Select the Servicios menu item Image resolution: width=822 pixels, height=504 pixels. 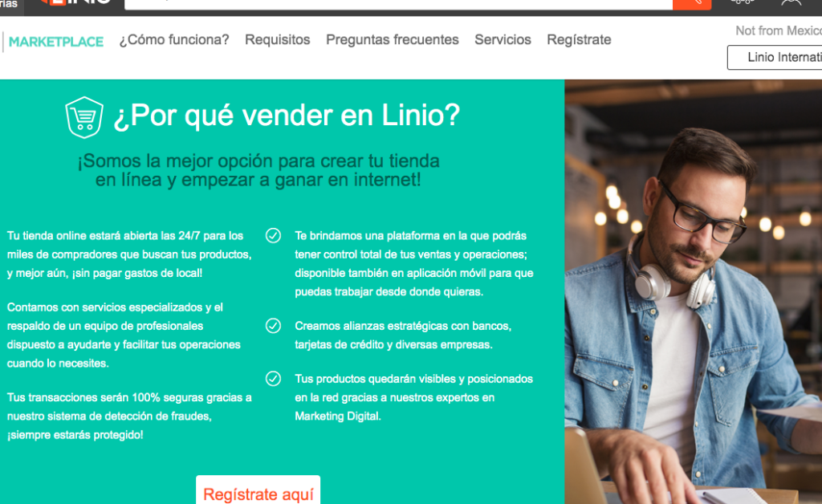pos(503,40)
